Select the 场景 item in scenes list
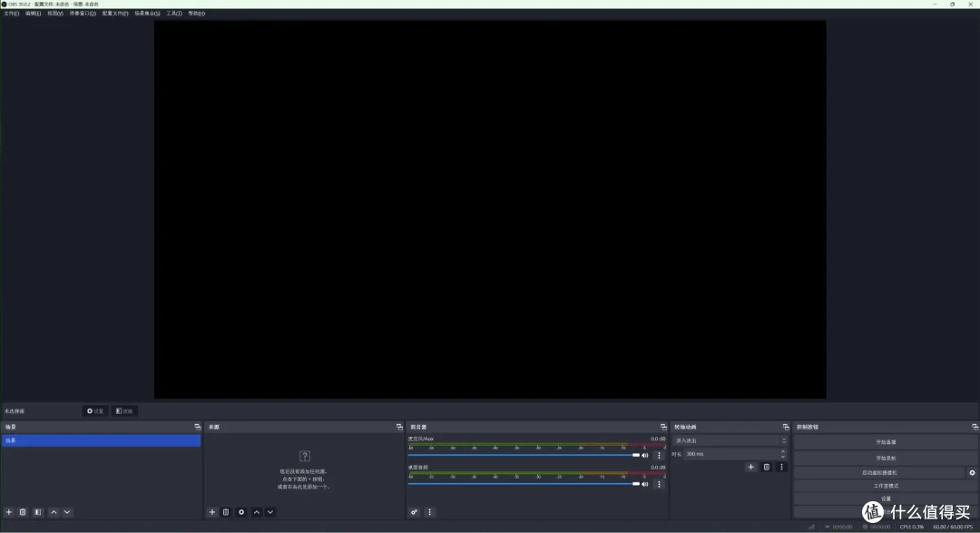 (102, 440)
